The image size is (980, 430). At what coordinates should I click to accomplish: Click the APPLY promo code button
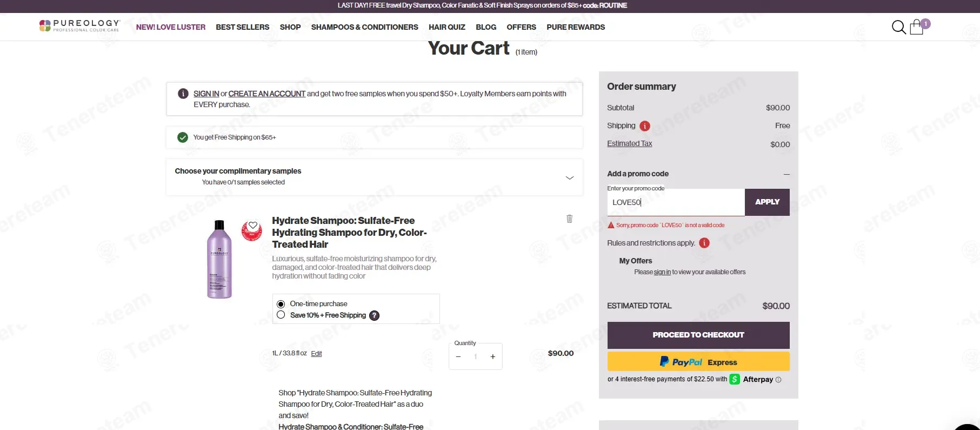pyautogui.click(x=767, y=202)
